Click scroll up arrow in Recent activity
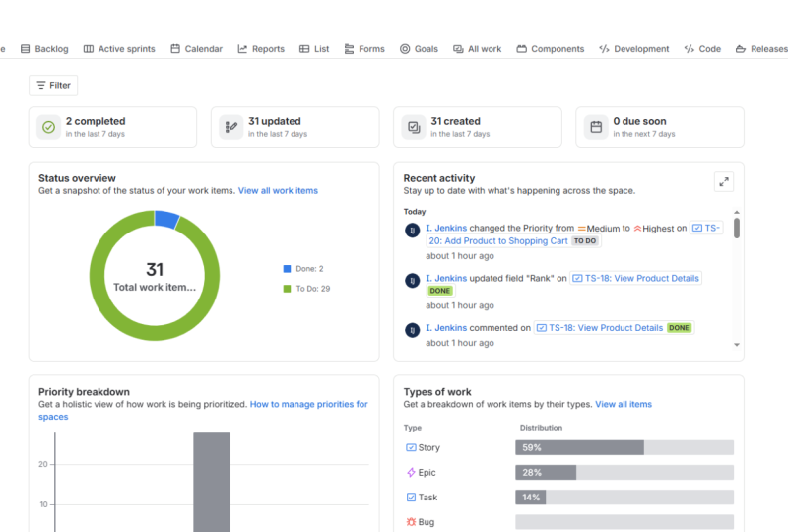 click(x=737, y=212)
